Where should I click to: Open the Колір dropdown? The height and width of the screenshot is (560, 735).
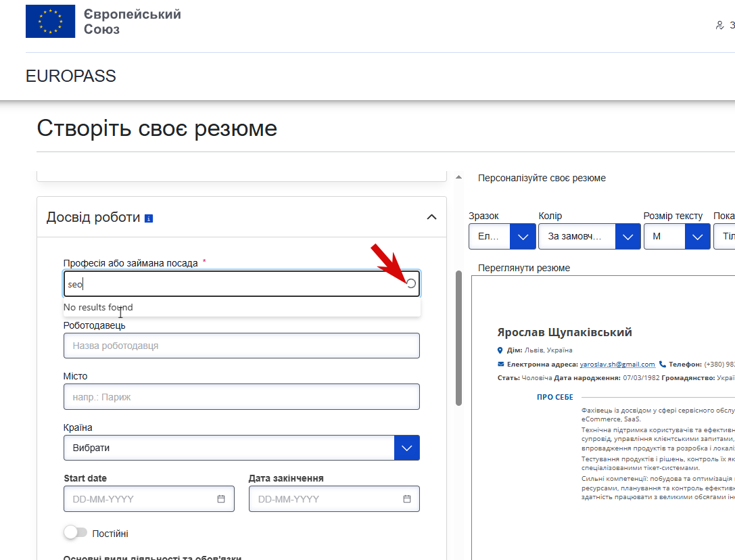[590, 237]
